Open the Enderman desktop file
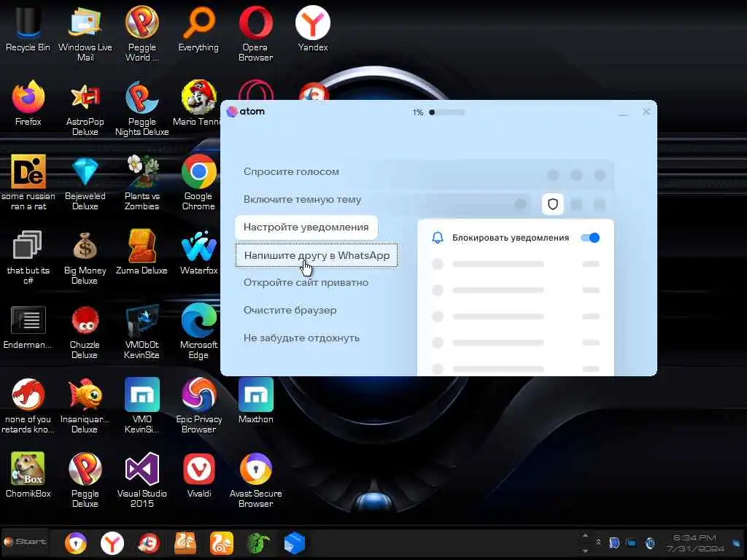 coord(28,326)
